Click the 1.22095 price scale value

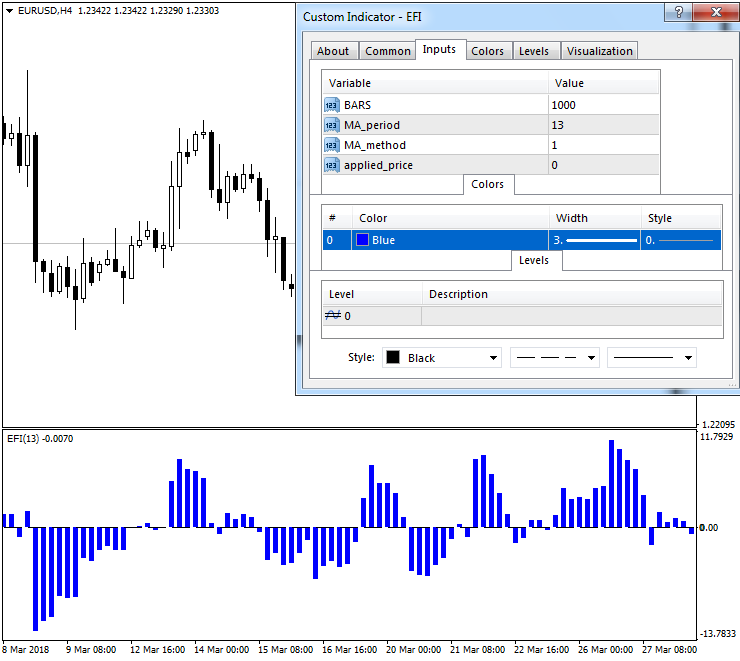point(718,424)
